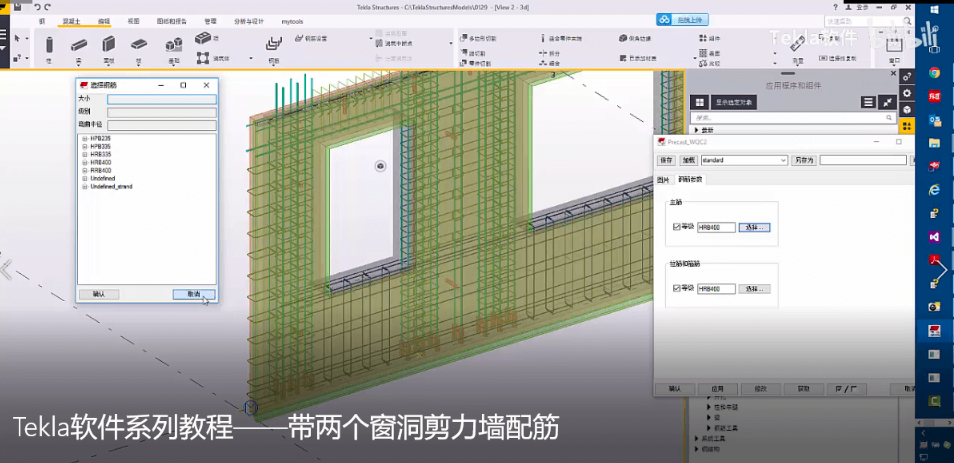The image size is (954, 463).
Task: Click the Combine (组合) icon
Action: pyautogui.click(x=543, y=63)
